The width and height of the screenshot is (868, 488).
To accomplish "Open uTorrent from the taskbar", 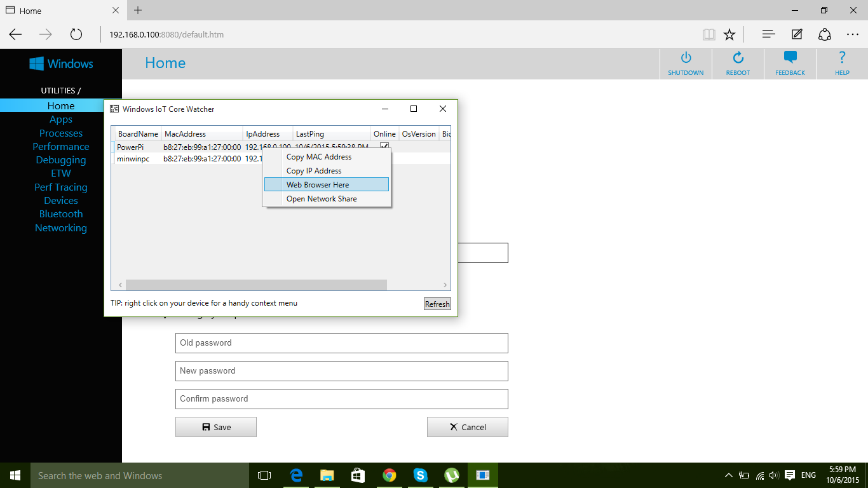I will (x=452, y=475).
